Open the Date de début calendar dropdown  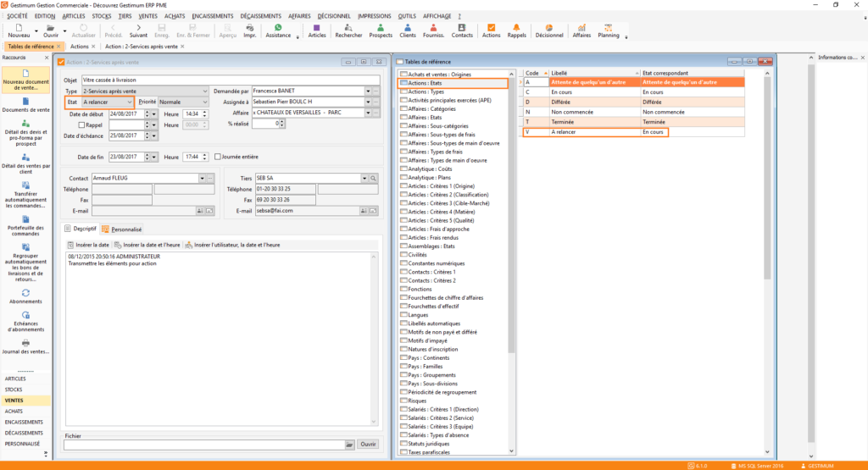pos(154,114)
